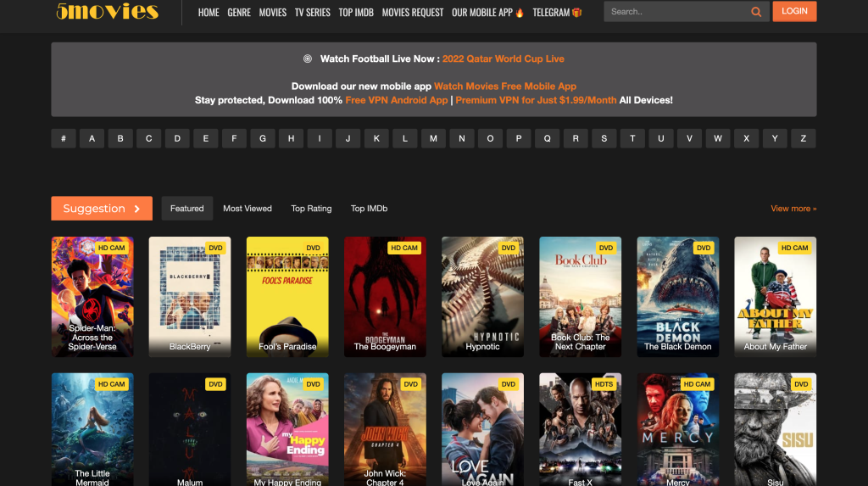The image size is (868, 486).
Task: Open the Mercy movie poster
Action: pos(678,429)
